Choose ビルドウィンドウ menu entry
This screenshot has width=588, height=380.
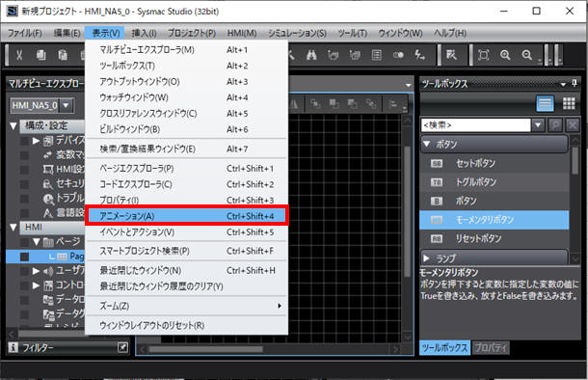186,129
